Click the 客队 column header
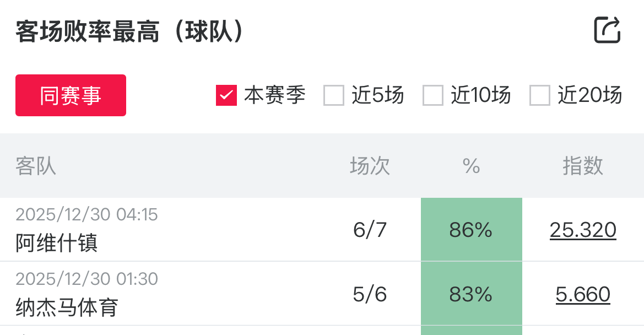Screen dimensions: 644x335 click(x=36, y=166)
